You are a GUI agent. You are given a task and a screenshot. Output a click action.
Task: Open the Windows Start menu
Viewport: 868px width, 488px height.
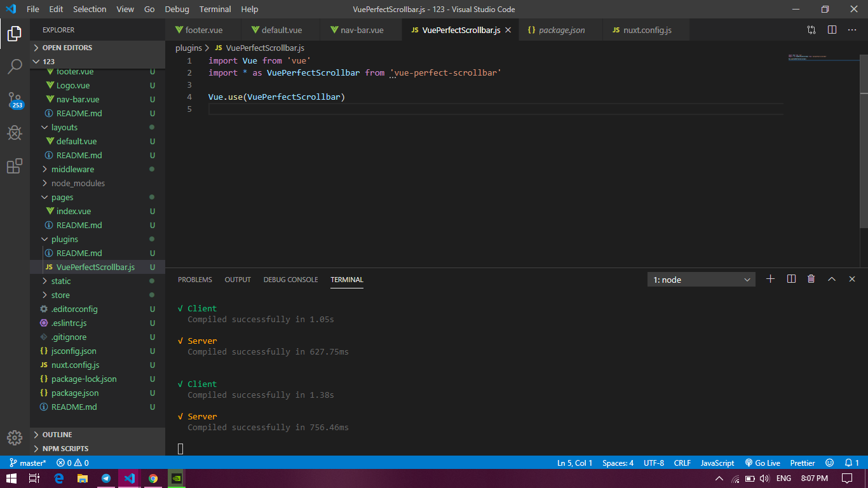[11, 478]
